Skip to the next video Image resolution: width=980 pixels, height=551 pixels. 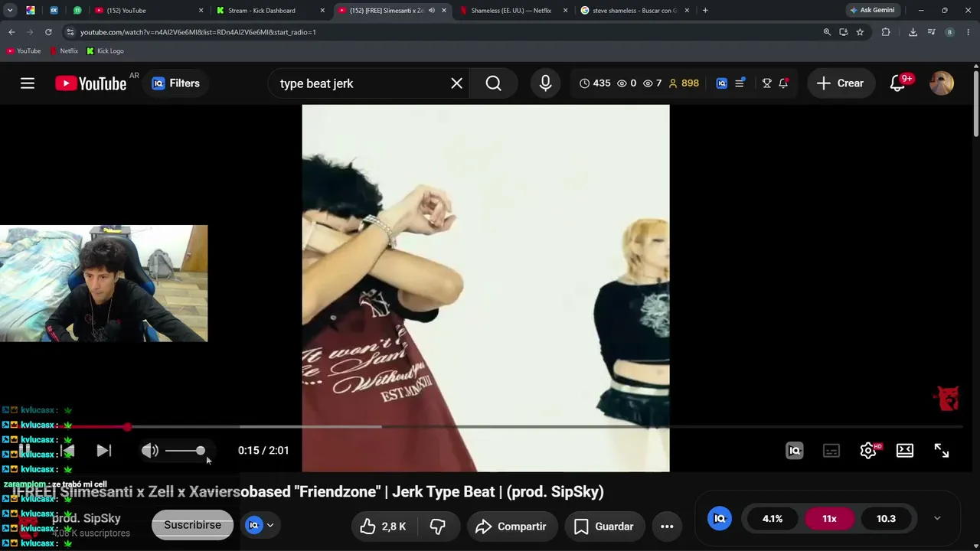coord(104,451)
